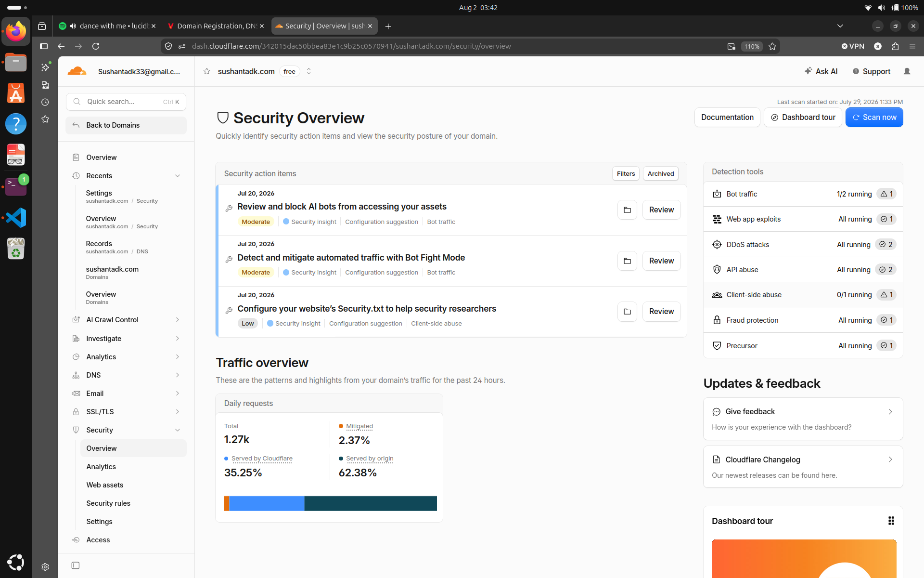Open Precursor detection tool
924x578 pixels.
coord(803,346)
